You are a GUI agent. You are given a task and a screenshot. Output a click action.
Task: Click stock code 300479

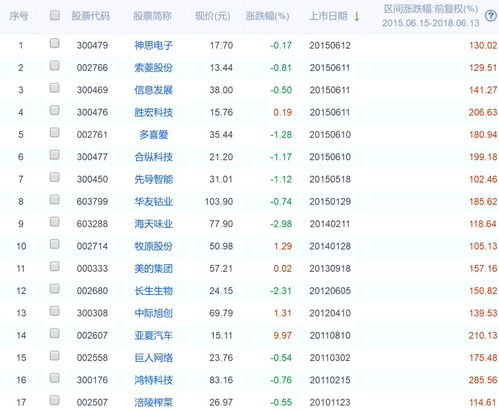[92, 45]
